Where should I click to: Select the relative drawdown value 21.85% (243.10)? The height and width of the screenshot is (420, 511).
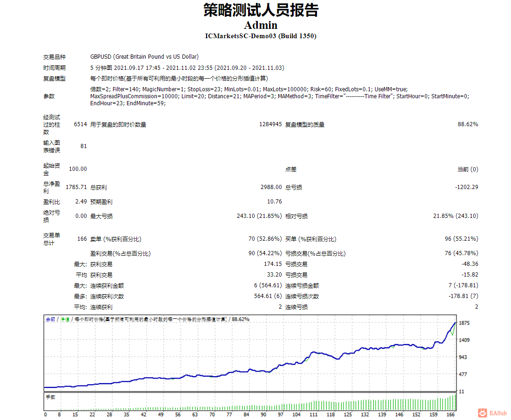(x=456, y=216)
